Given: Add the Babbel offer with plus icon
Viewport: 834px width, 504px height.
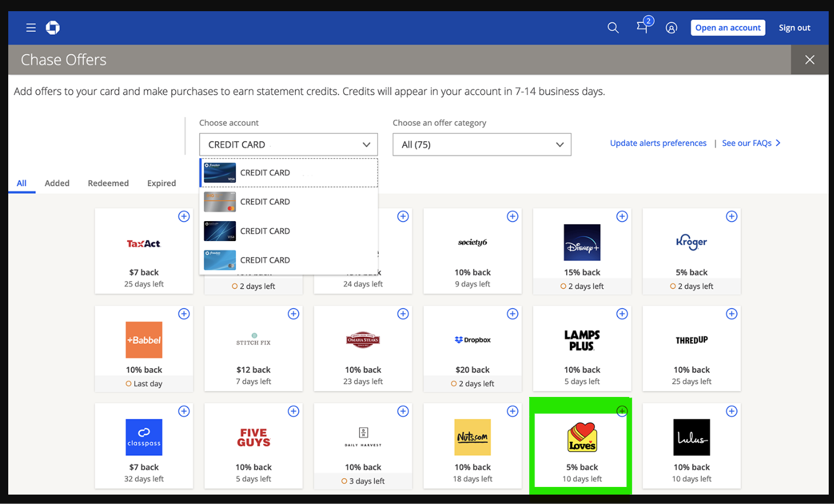Looking at the screenshot, I should point(184,314).
